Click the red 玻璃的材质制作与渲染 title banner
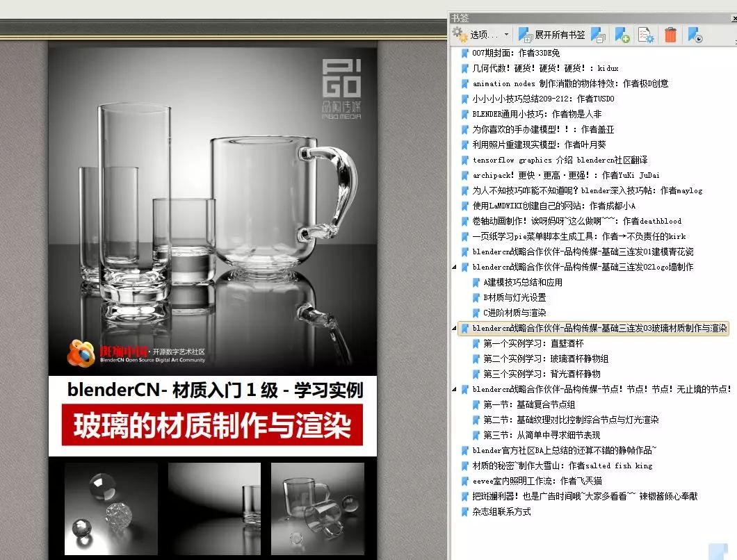 [213, 425]
